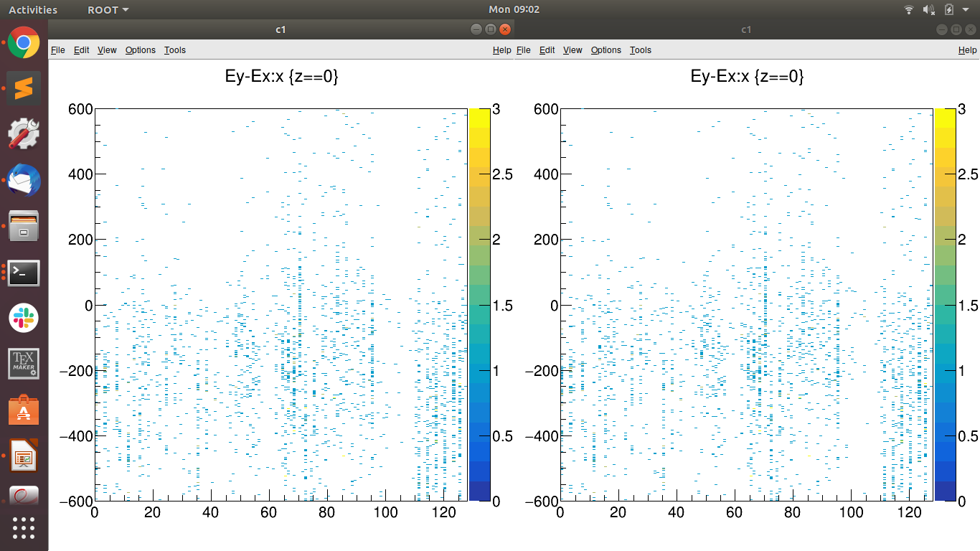Close the right c1 canvas window

[x=971, y=29]
